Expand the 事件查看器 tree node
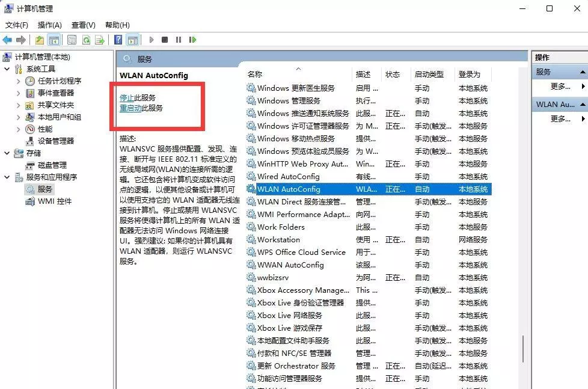 pos(18,93)
